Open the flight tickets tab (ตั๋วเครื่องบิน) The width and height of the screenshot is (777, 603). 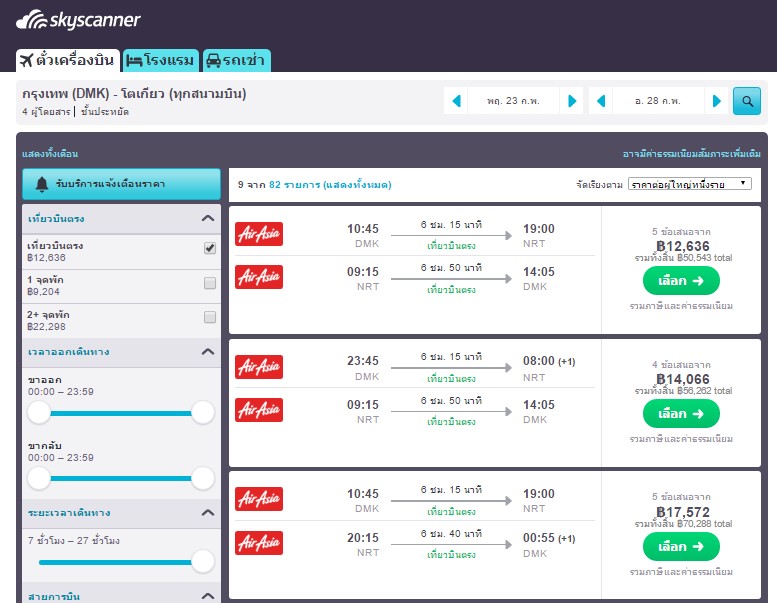pos(68,60)
